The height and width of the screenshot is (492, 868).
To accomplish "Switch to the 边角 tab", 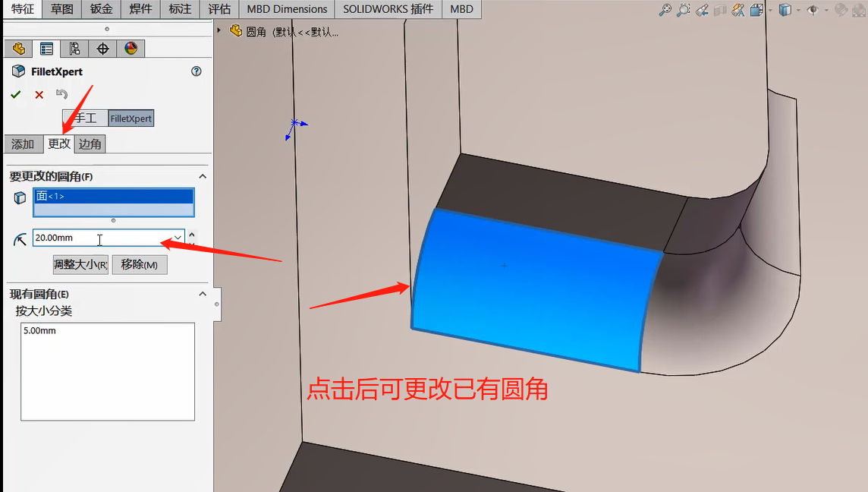I will (x=90, y=144).
